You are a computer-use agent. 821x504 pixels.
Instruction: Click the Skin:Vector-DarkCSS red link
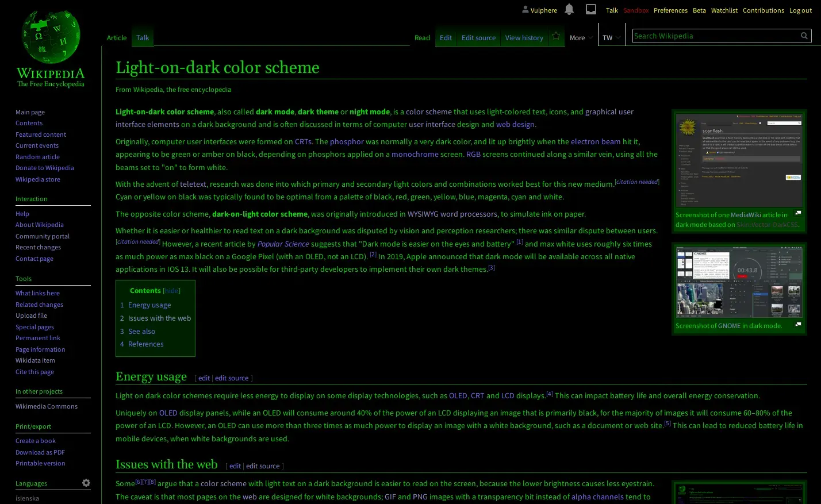[x=767, y=225]
